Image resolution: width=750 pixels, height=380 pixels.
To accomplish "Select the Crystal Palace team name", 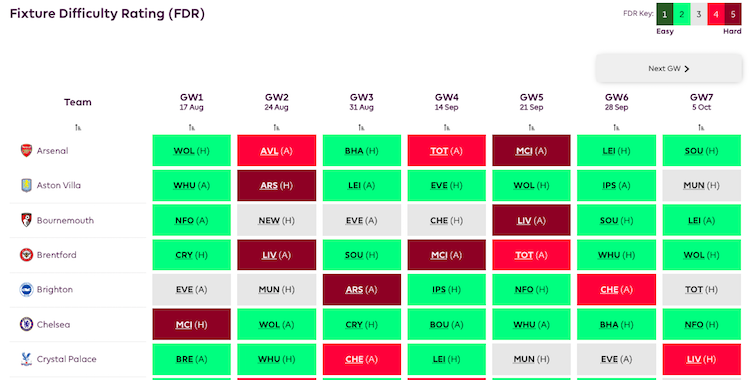I will pyautogui.click(x=66, y=359).
